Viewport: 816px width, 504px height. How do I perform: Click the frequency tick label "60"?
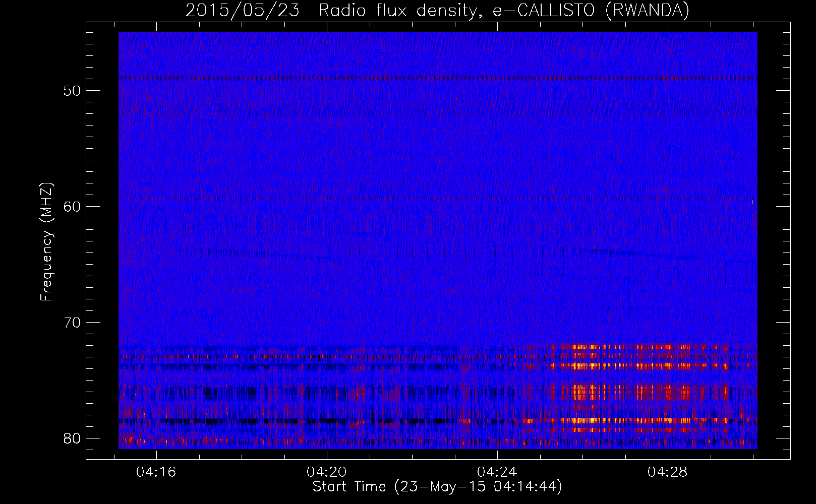pos(72,207)
